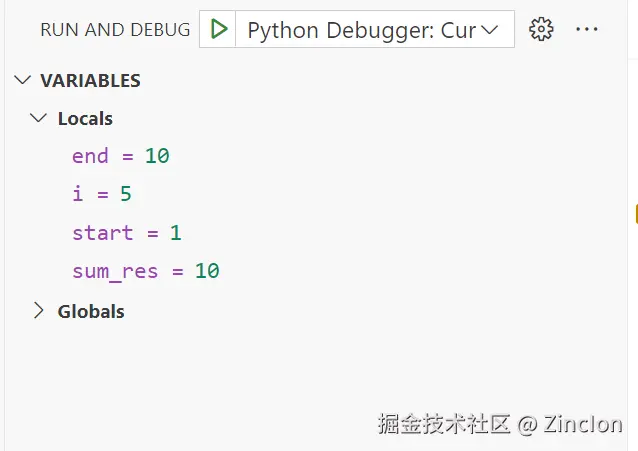Click the debug configuration dropdown arrow
The width and height of the screenshot is (638, 451).
(x=490, y=30)
